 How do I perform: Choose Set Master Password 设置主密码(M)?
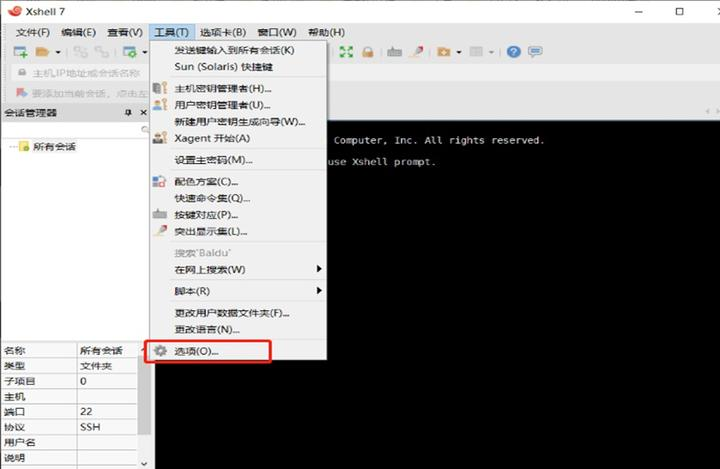tap(238, 160)
